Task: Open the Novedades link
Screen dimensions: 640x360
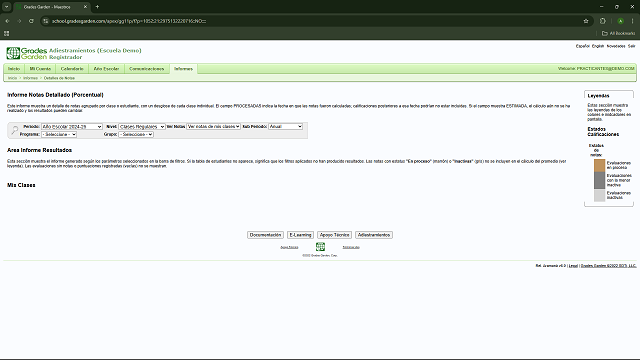Action: [x=616, y=46]
